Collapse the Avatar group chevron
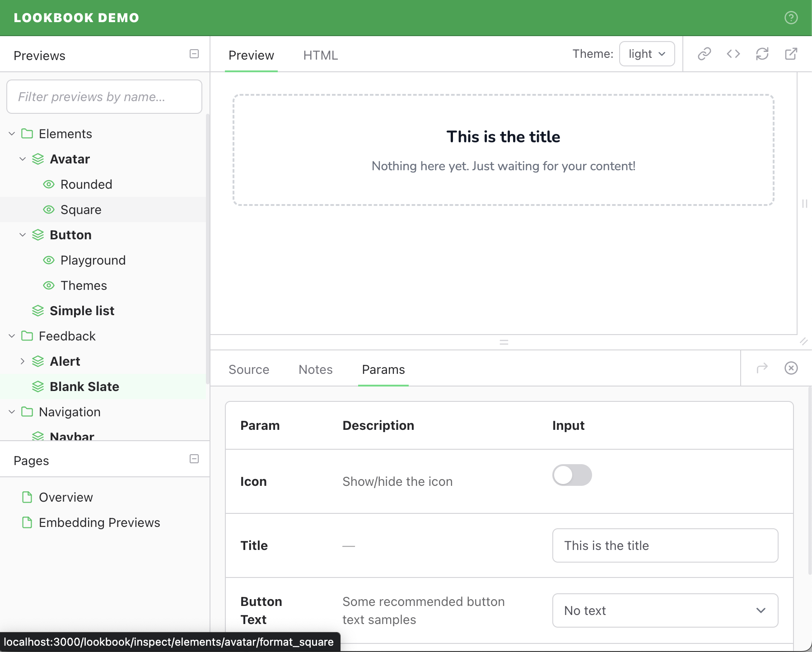The width and height of the screenshot is (812, 652). coord(23,159)
